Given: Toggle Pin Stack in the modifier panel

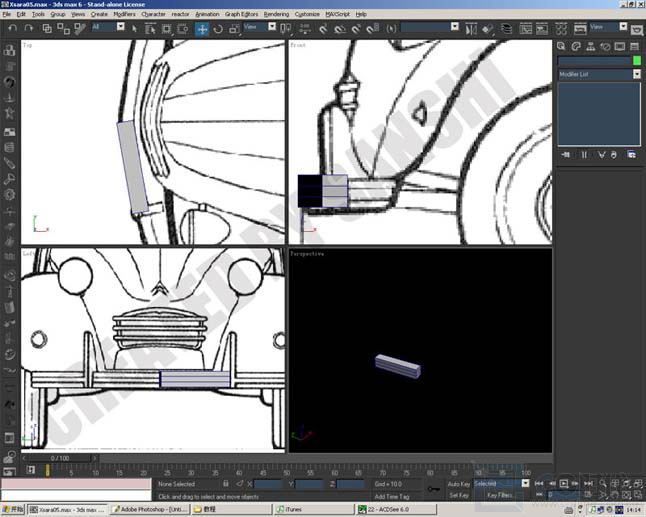Looking at the screenshot, I should tap(566, 155).
